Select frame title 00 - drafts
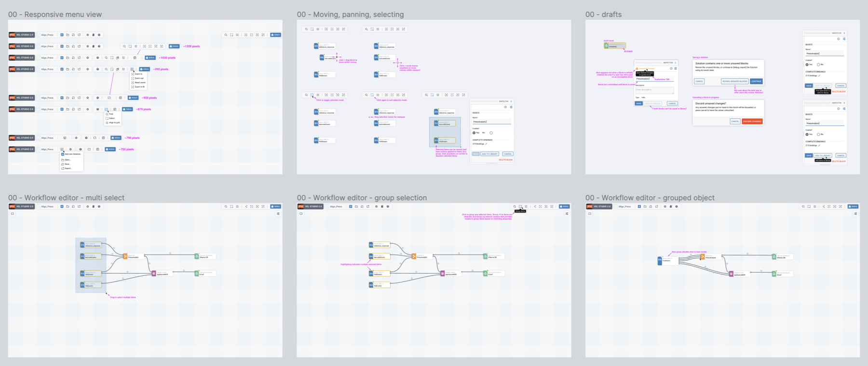This screenshot has width=868, height=366. [603, 14]
